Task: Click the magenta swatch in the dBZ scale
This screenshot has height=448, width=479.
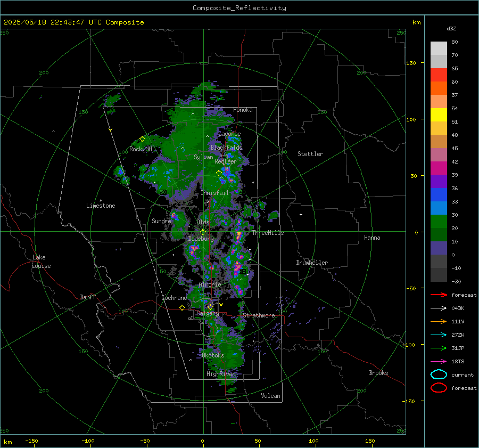Action: tap(439, 168)
